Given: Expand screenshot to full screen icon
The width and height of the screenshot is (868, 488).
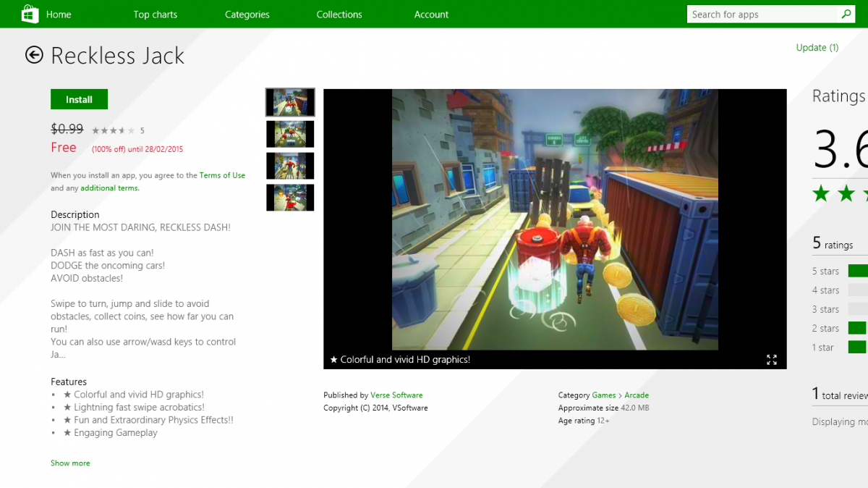Looking at the screenshot, I should 772,360.
